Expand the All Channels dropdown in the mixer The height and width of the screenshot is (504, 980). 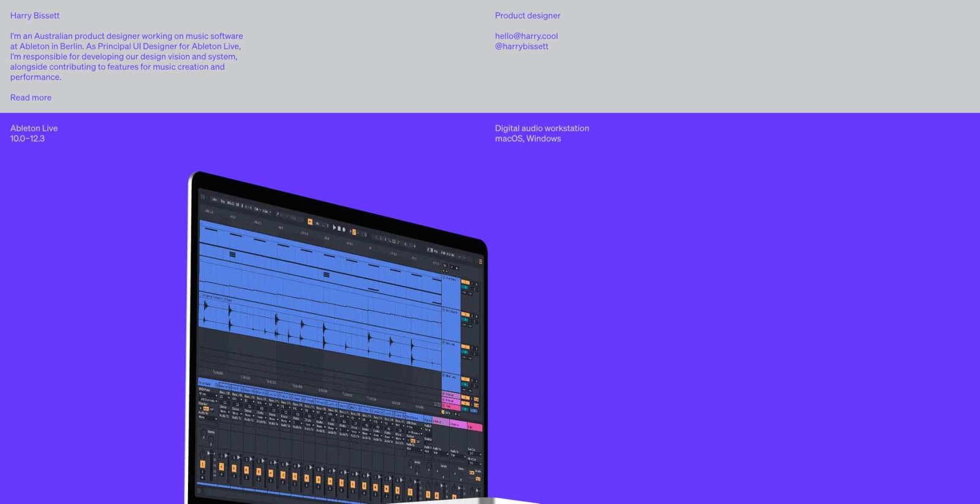(207, 400)
